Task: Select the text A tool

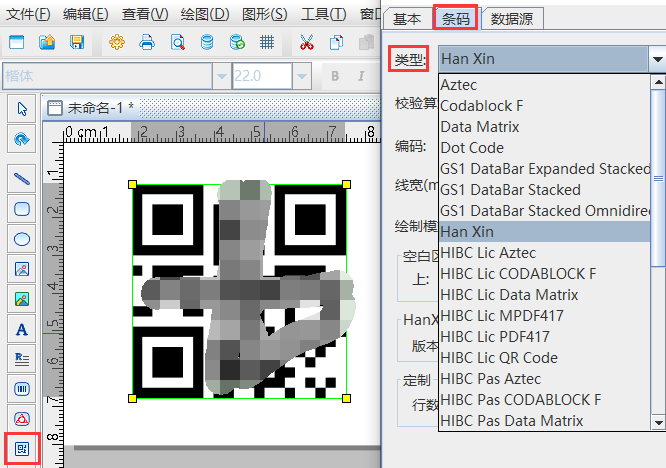Action: tap(22, 330)
